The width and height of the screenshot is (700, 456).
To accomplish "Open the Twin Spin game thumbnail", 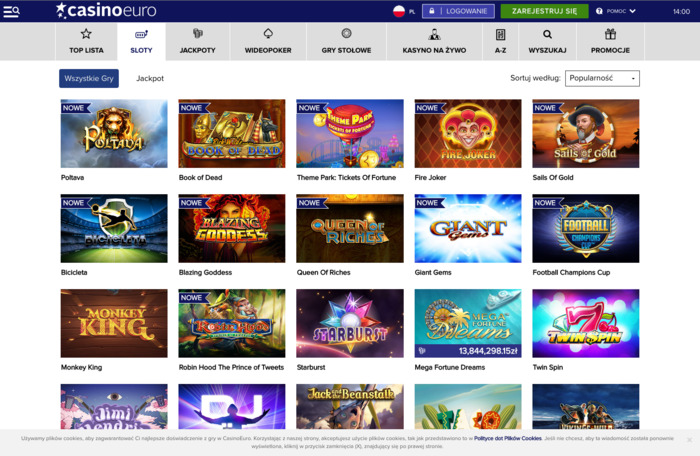I will 586,323.
